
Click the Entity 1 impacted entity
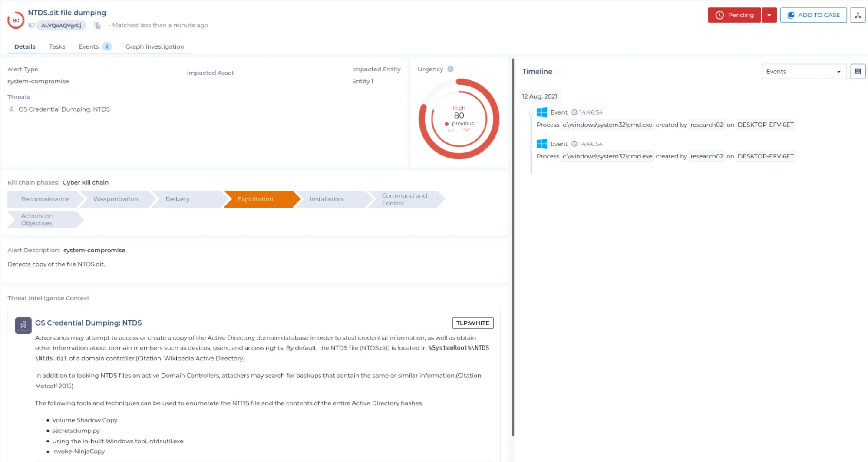point(363,81)
